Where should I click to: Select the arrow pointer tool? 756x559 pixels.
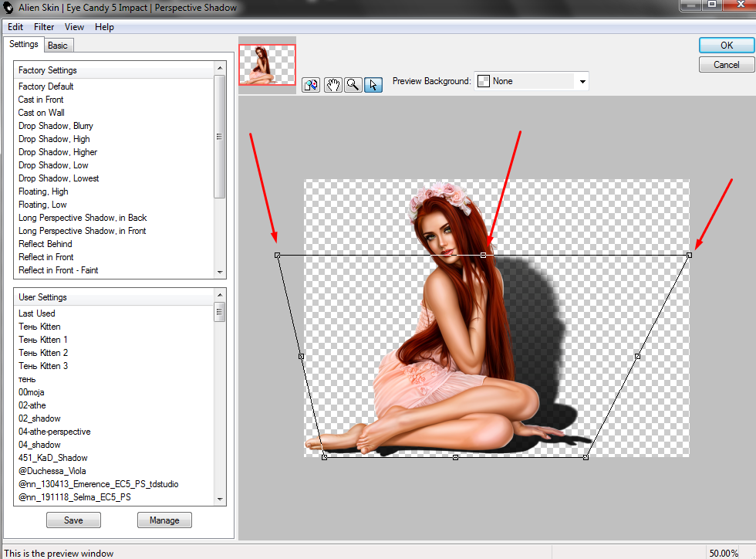(x=373, y=85)
